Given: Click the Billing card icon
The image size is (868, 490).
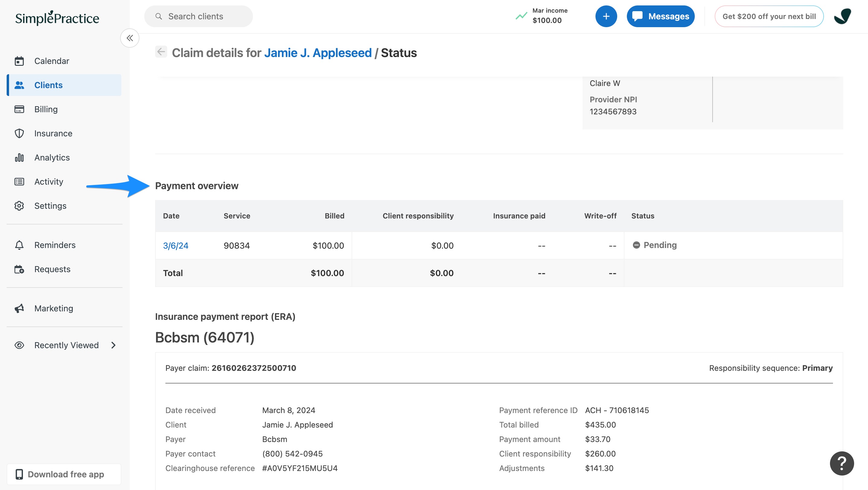Looking at the screenshot, I should click(x=19, y=109).
